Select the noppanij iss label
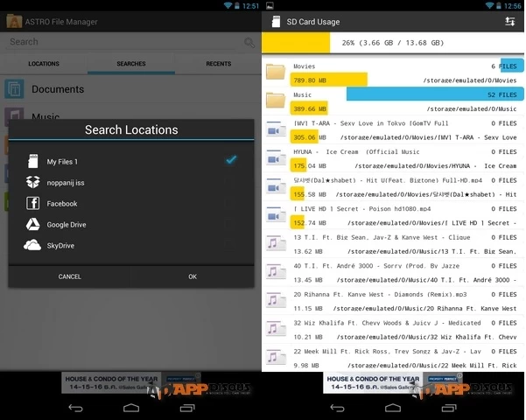 66,183
